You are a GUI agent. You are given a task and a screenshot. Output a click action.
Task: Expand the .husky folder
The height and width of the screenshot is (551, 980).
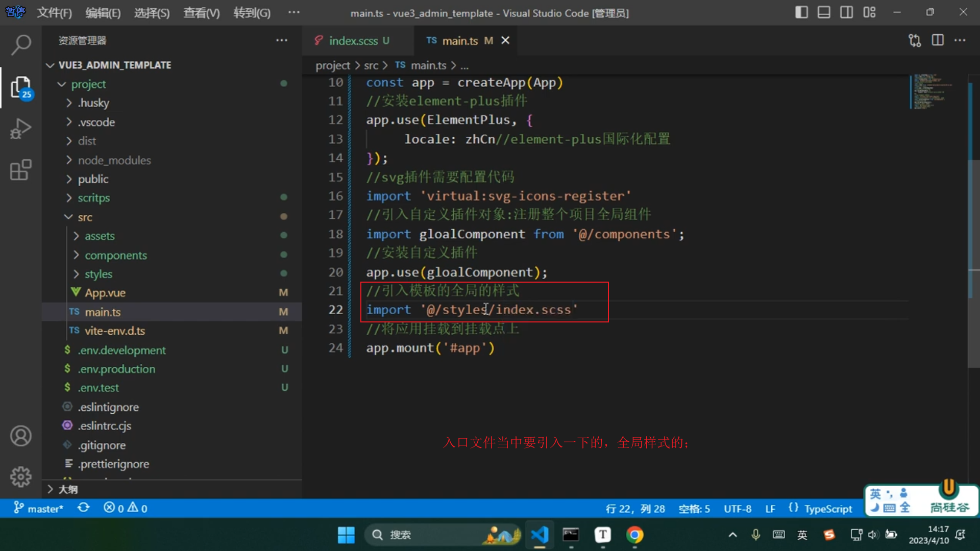click(x=171, y=103)
